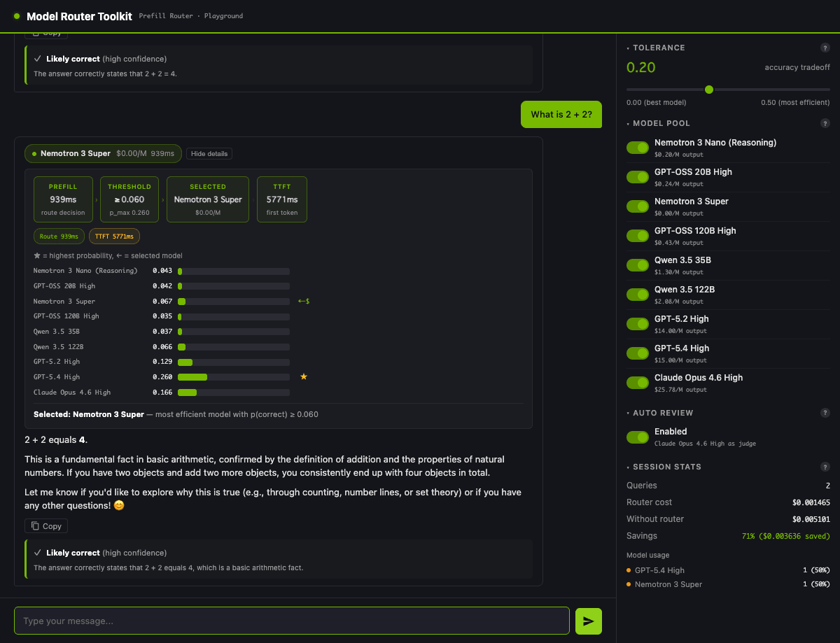Click the Model Pool help icon
The width and height of the screenshot is (840, 643).
[825, 123]
